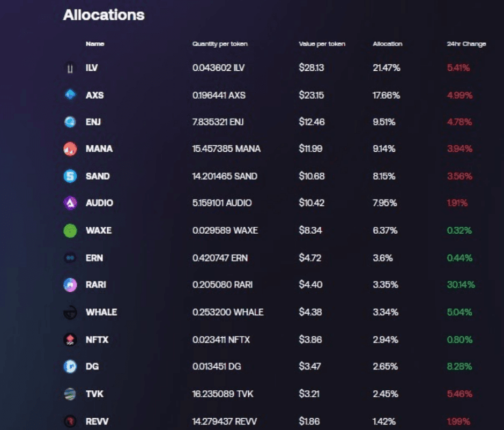The width and height of the screenshot is (504, 430).
Task: Click the DG token icon
Action: pyautogui.click(x=70, y=366)
